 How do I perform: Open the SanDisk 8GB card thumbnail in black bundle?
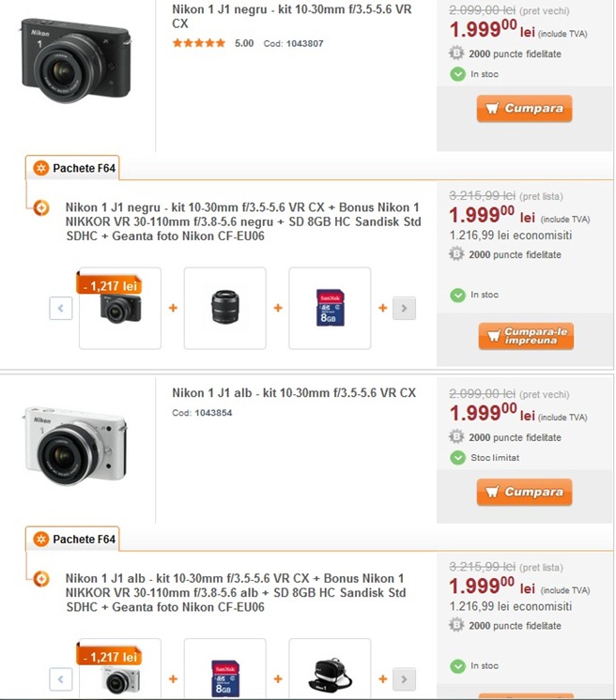coord(330,308)
